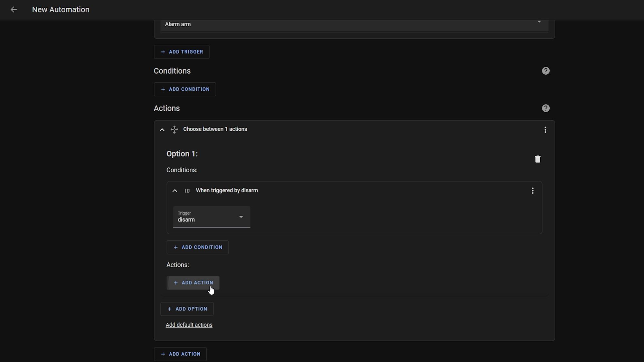Click the help question mark icon for Actions
Viewport: 644px width, 362px height.
pyautogui.click(x=546, y=108)
